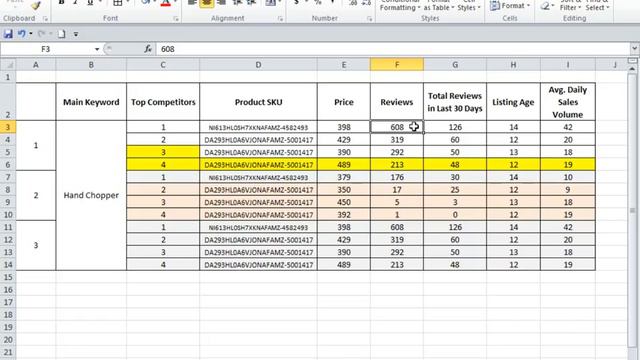This screenshot has width=640, height=360.
Task: Select price cell 379 in row 7
Action: pyautogui.click(x=344, y=178)
